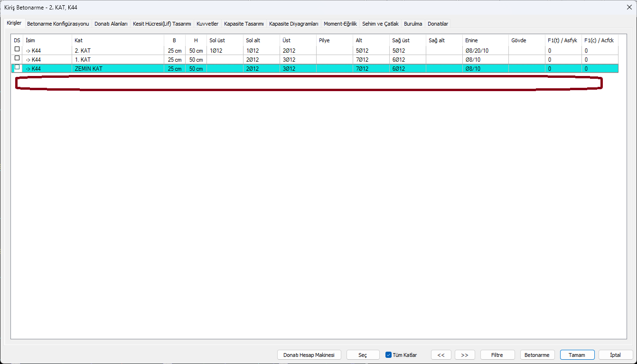Cancel with the İptal button
The height and width of the screenshot is (364, 637).
[x=616, y=355]
